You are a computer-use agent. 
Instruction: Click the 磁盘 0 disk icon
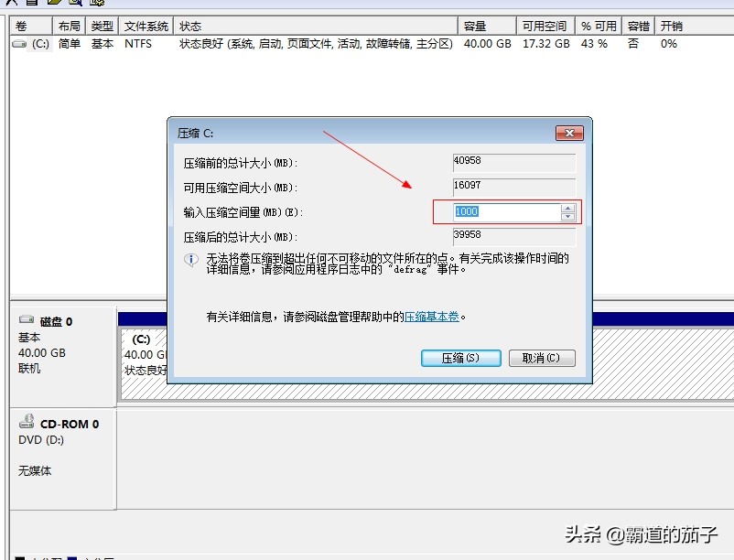point(24,319)
